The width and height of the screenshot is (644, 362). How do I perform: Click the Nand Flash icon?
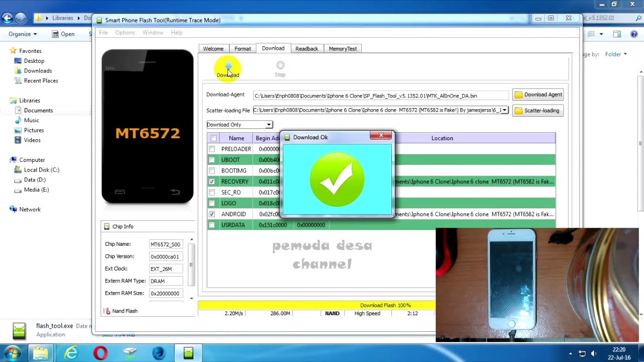(x=107, y=311)
